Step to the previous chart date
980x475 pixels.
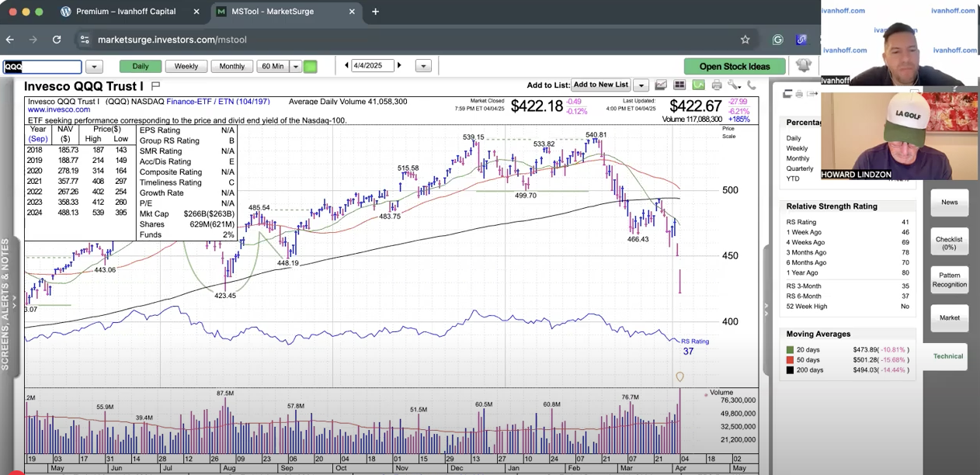(x=346, y=66)
